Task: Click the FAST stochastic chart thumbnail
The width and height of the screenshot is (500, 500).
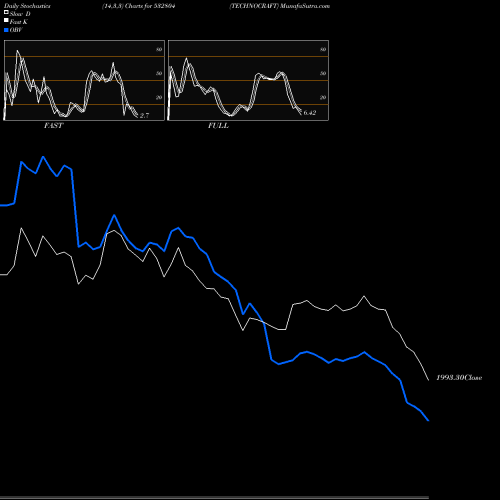Action: 84,80
